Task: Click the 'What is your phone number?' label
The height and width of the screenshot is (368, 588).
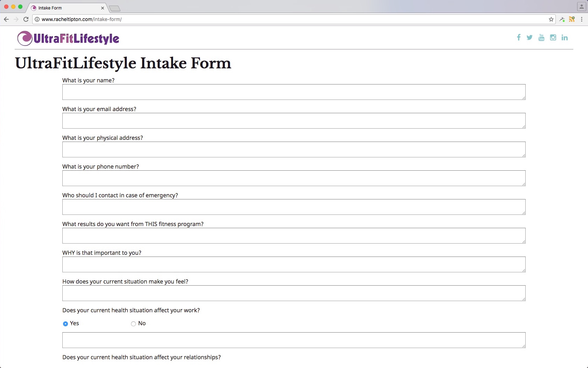Action: (101, 166)
